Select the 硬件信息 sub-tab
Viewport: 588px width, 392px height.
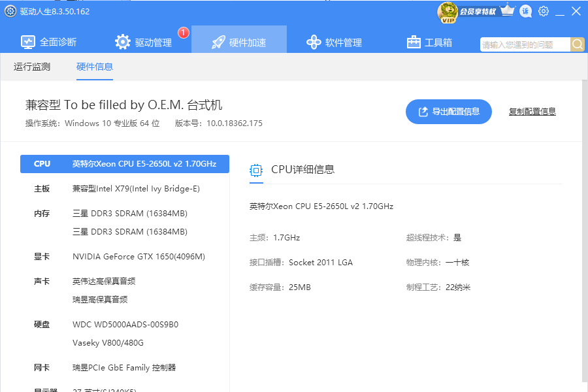pos(95,67)
